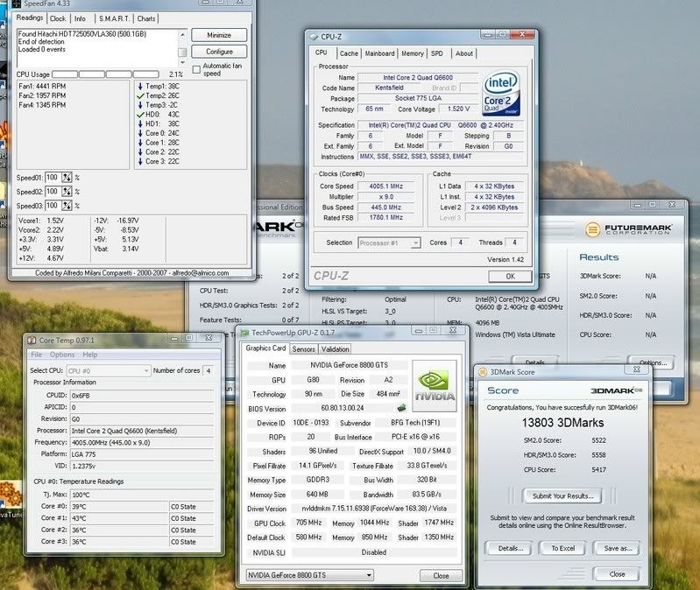The width and height of the screenshot is (700, 590).
Task: Click the 3DMark Score dialog title icon
Action: coord(483,372)
